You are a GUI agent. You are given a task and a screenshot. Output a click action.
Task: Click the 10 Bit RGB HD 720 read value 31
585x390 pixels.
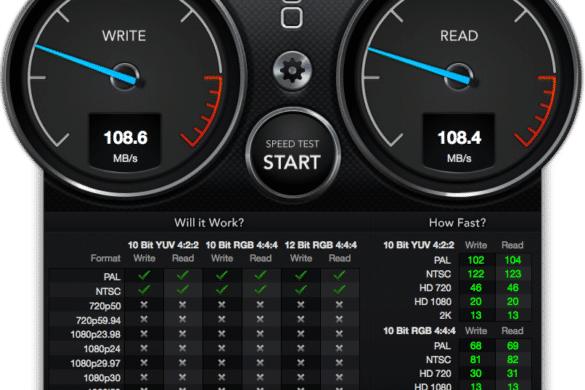click(513, 374)
